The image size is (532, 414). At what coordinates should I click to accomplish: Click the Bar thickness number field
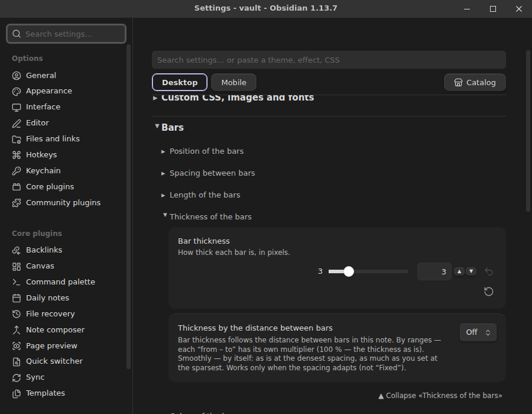(434, 271)
